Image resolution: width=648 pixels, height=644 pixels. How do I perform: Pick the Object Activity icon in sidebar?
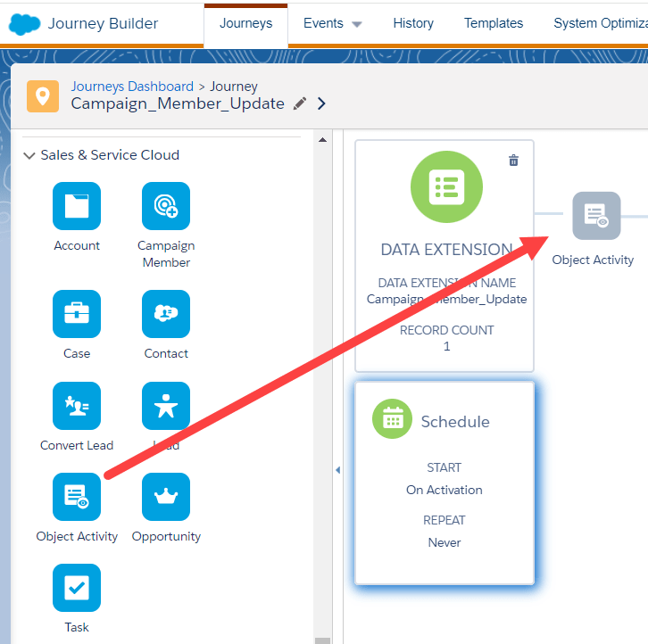(77, 497)
